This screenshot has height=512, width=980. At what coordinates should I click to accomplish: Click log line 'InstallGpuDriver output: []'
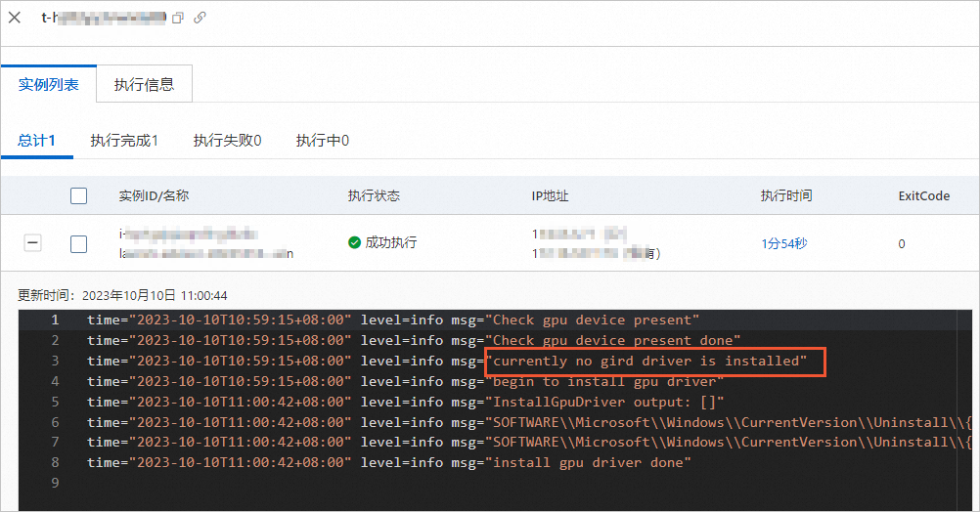pyautogui.click(x=405, y=403)
